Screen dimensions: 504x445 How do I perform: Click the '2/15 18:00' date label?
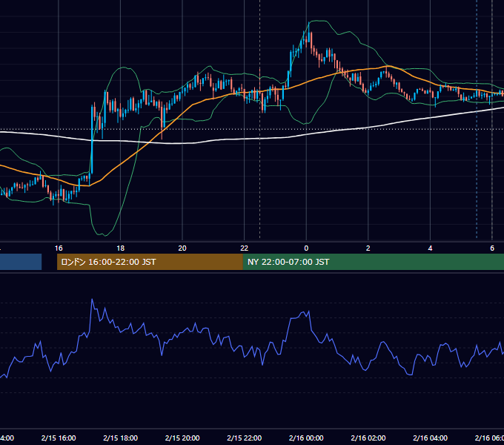point(120,438)
